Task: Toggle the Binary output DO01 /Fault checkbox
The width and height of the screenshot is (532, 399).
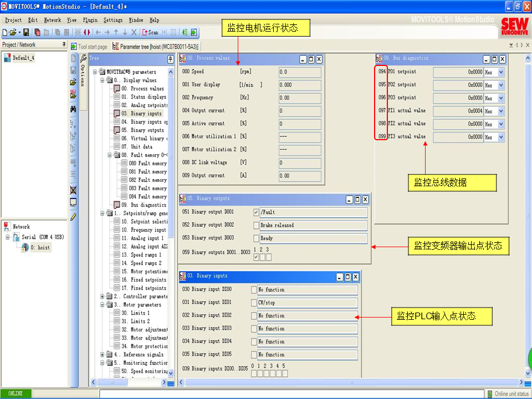Action: point(256,212)
